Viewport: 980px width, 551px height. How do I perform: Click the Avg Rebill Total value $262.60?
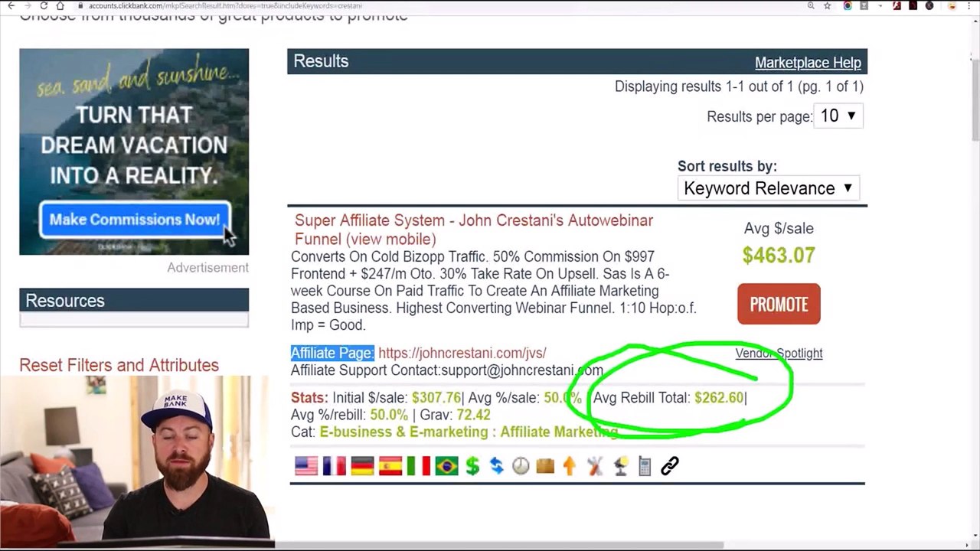tap(719, 398)
